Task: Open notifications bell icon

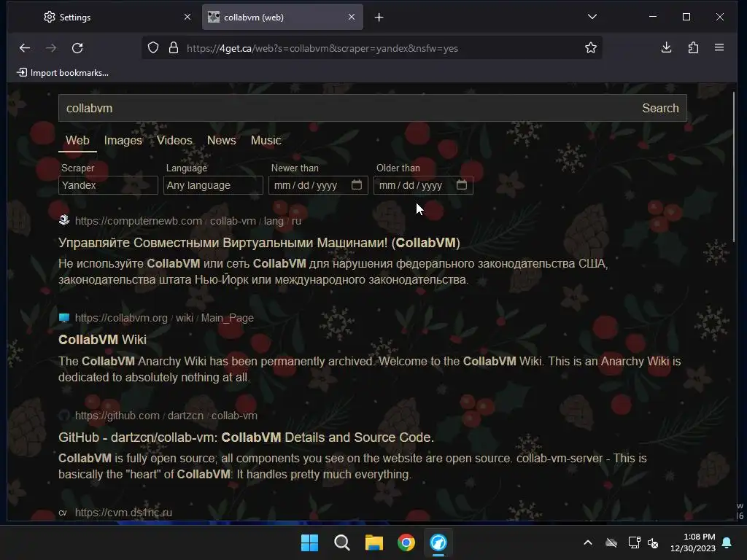Action: coord(727,542)
